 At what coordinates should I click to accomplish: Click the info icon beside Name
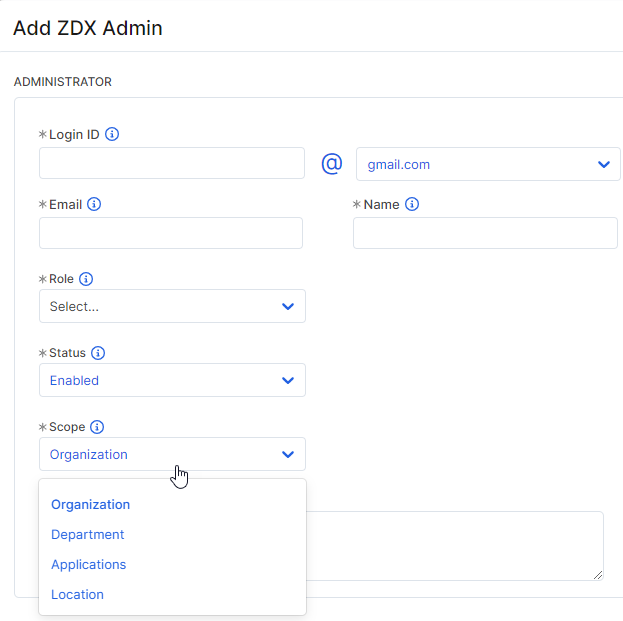tap(412, 204)
